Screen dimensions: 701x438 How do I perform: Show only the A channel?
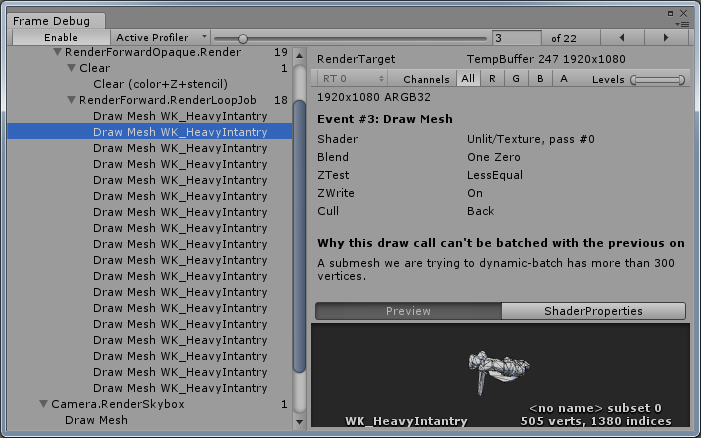(x=564, y=79)
